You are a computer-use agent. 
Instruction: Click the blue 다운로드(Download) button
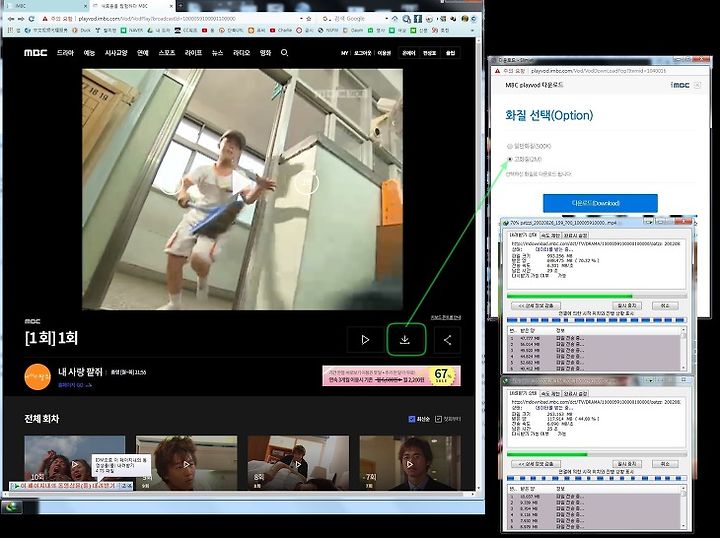coord(600,203)
